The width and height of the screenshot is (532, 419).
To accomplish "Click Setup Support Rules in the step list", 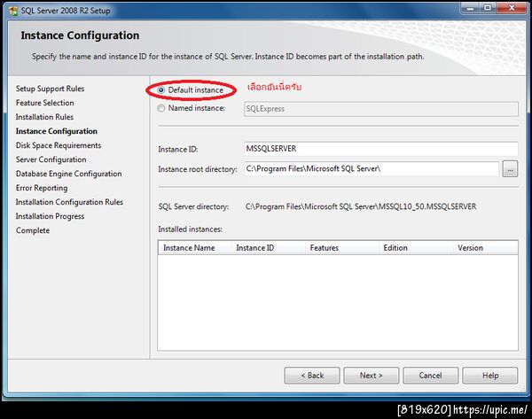I will 50,89.
